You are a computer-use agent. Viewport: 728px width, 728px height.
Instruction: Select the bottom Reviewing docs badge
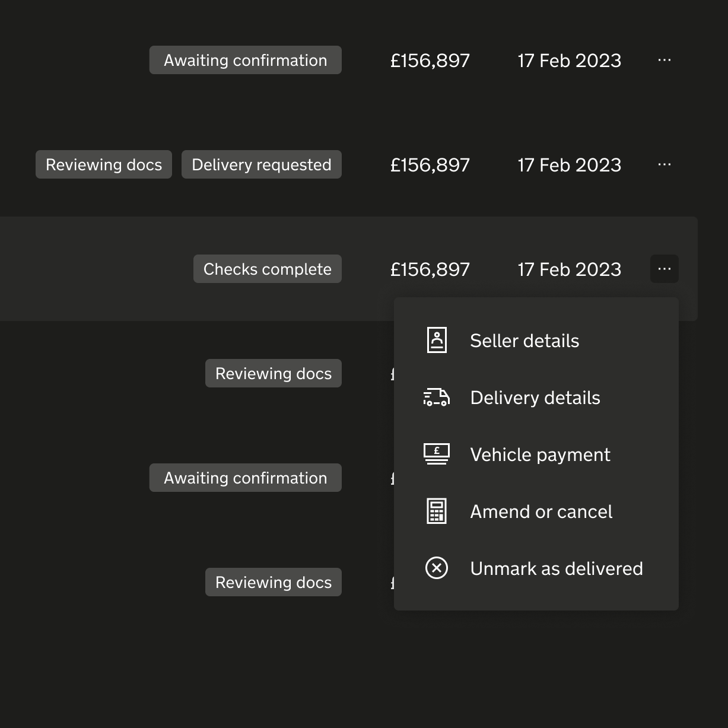(x=273, y=582)
